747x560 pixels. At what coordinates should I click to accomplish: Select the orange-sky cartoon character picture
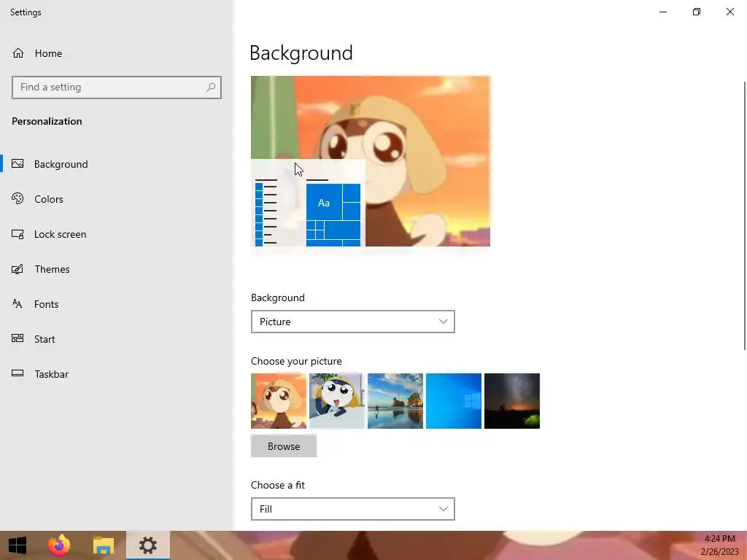point(279,401)
